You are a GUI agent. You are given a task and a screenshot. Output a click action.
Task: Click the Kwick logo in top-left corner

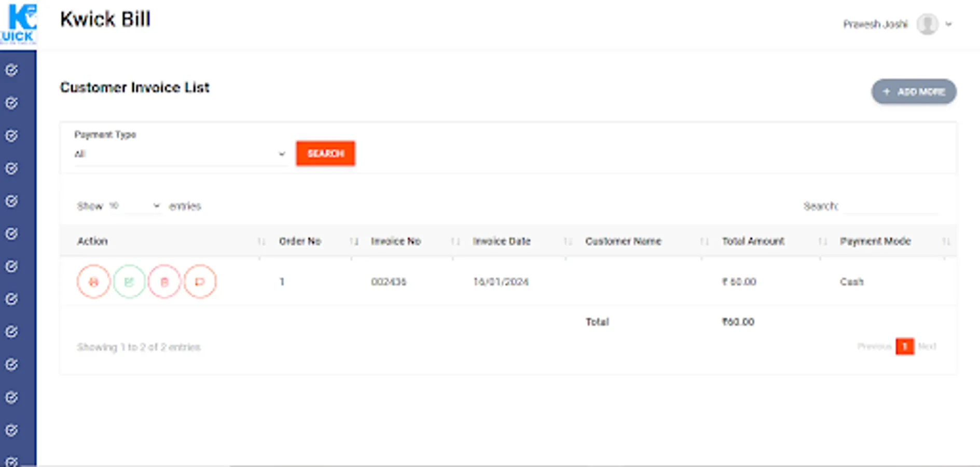(x=19, y=23)
